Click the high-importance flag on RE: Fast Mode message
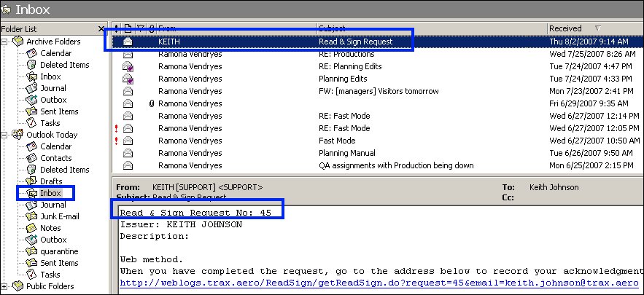 tap(117, 128)
